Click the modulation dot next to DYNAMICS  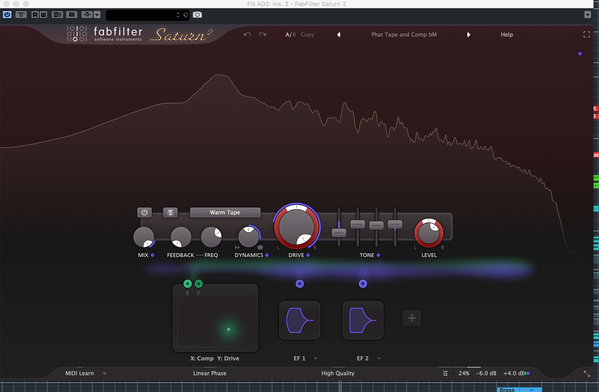267,255
